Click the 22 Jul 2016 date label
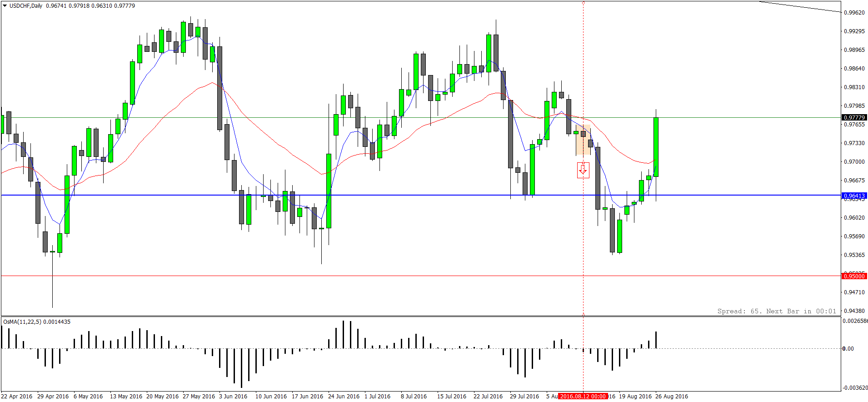Viewport: 868px width, 402px height. point(488,396)
